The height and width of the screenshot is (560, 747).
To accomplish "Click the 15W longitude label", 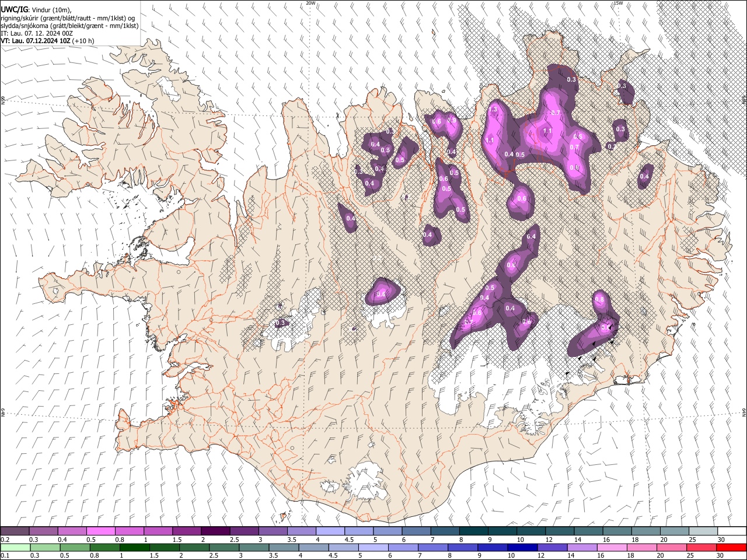I will point(618,3).
